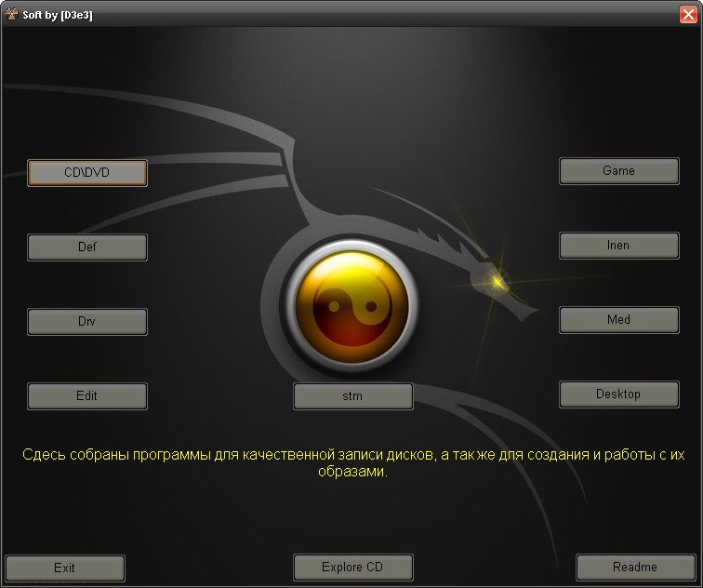Open the CD\DVD software category
Viewport: 703px width, 588px height.
(x=87, y=173)
